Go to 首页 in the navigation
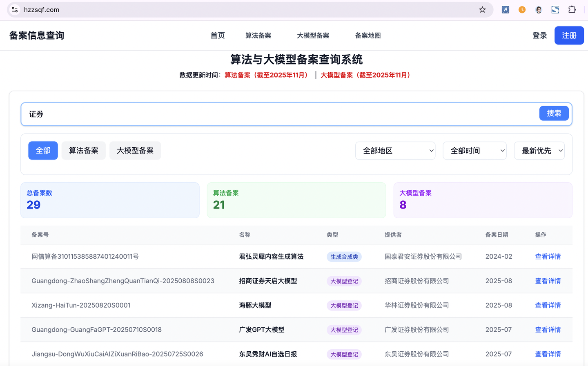The width and height of the screenshot is (588, 366). (x=218, y=35)
